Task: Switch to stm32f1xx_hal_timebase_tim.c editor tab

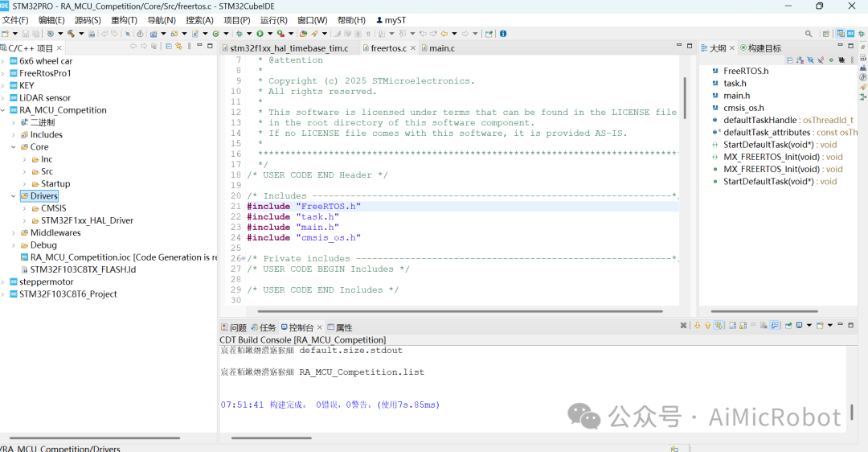Action: click(x=285, y=48)
